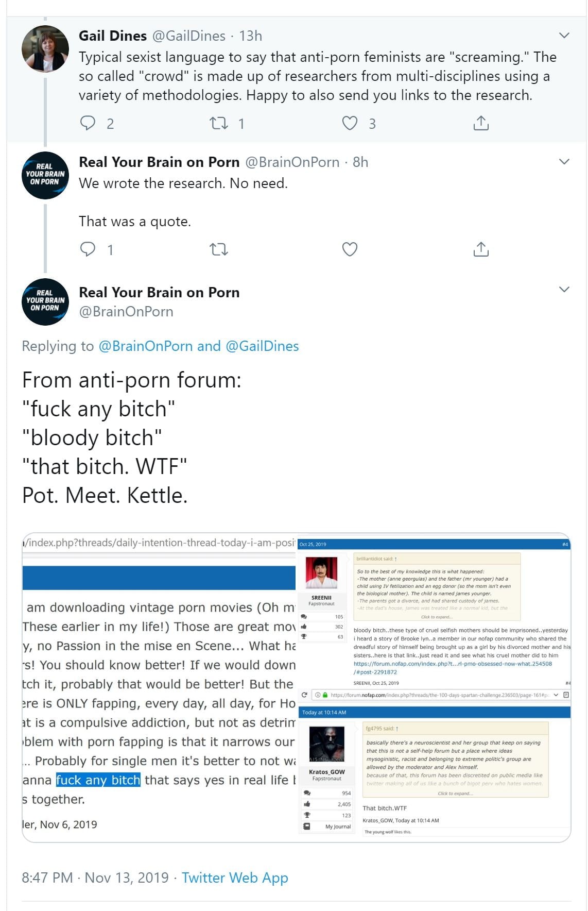Screen dimensions: 588x911
Task: Share Gail Dines' tweet
Action: coord(480,123)
